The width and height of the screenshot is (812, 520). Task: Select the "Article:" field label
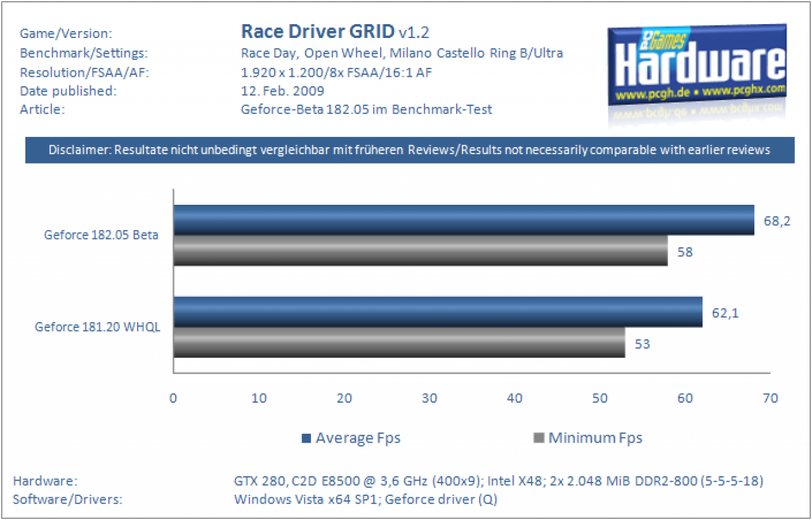43,110
